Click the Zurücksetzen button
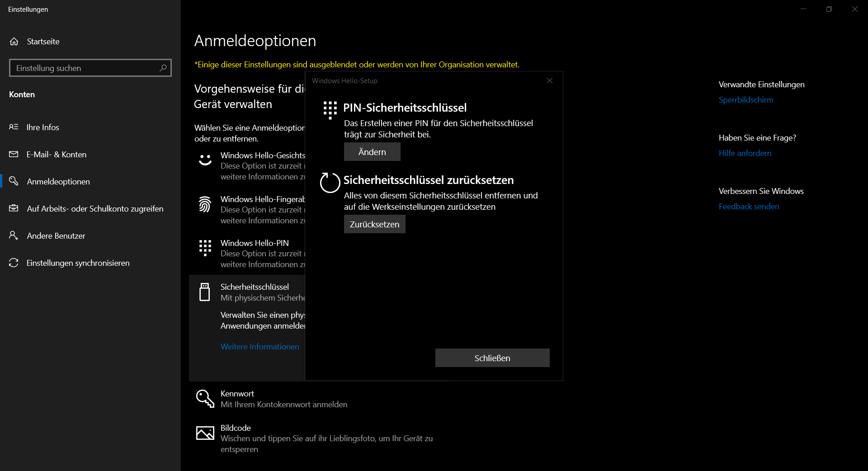This screenshot has height=471, width=868. tap(374, 224)
